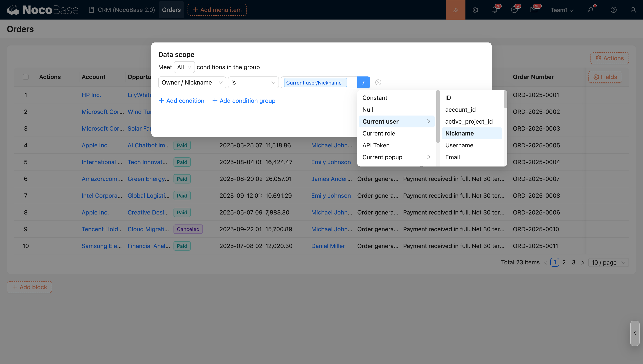Remove condition with the circled x icon

click(x=378, y=82)
